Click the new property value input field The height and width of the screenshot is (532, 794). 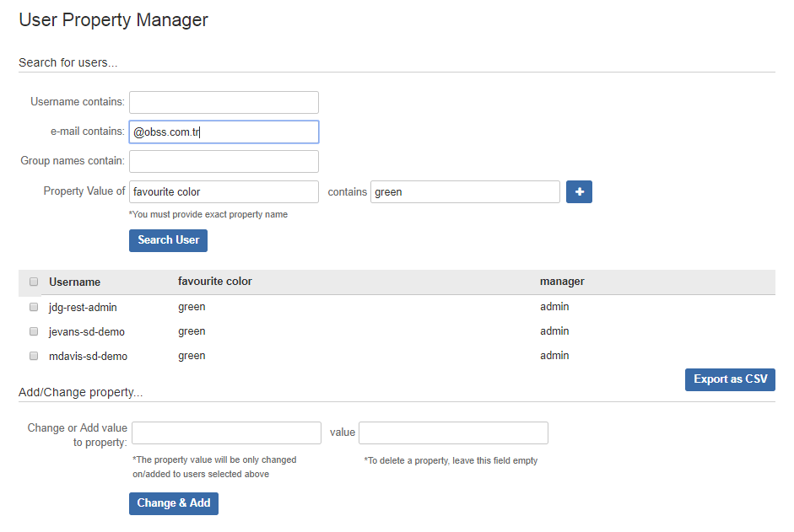(453, 433)
